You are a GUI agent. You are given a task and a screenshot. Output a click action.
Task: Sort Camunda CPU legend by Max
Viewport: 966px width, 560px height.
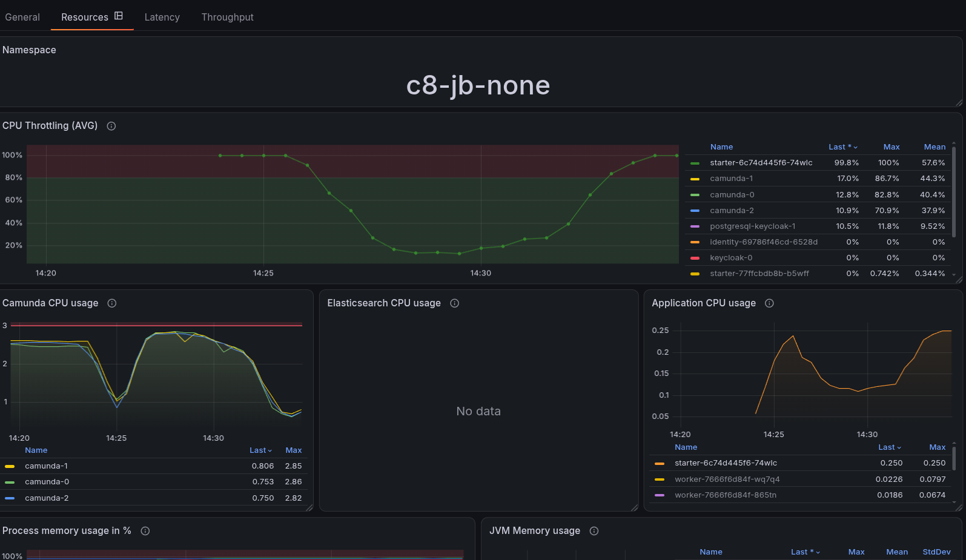click(x=294, y=450)
